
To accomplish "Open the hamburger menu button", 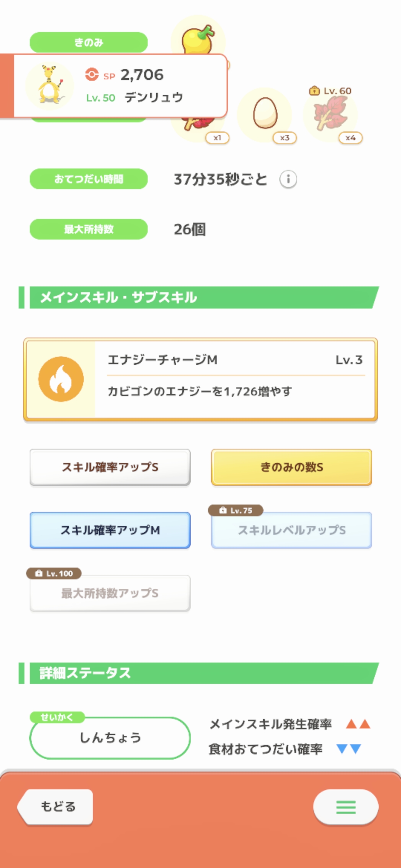I will coord(346,807).
